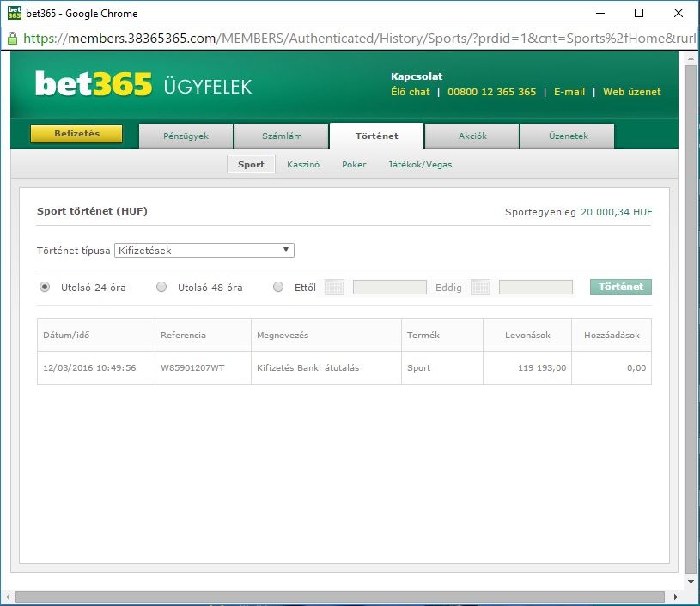Switch to the Kaszinó history
700x606 pixels.
[x=303, y=164]
